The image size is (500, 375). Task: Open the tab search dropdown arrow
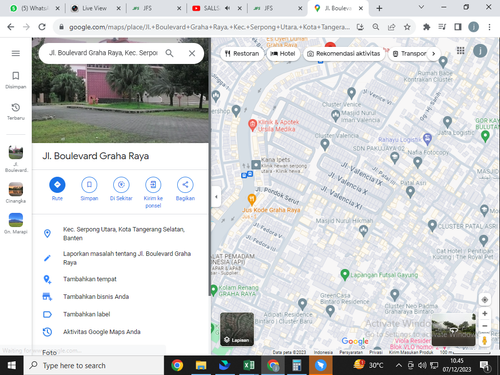(421, 7)
